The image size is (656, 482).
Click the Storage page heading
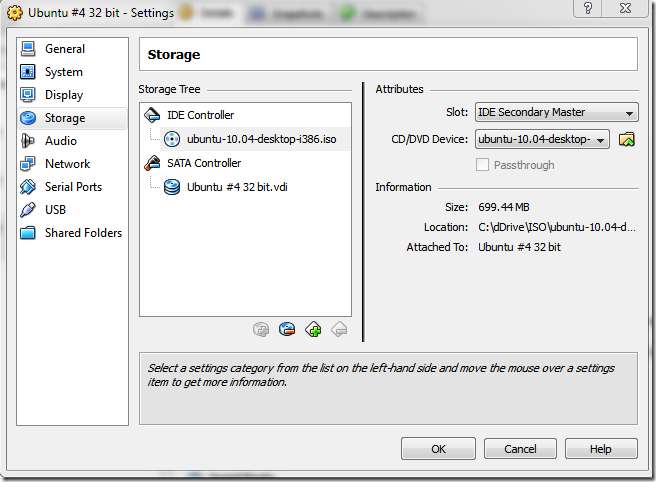click(174, 55)
